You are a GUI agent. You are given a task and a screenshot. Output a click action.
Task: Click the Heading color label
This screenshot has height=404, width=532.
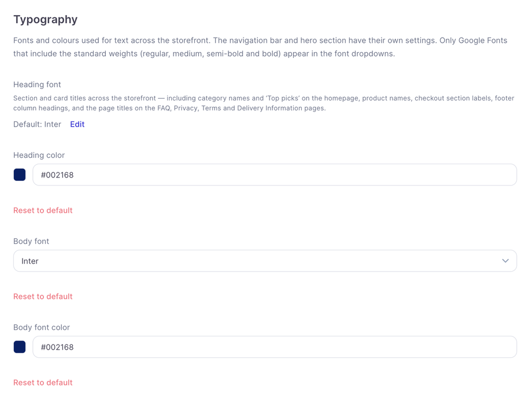39,155
